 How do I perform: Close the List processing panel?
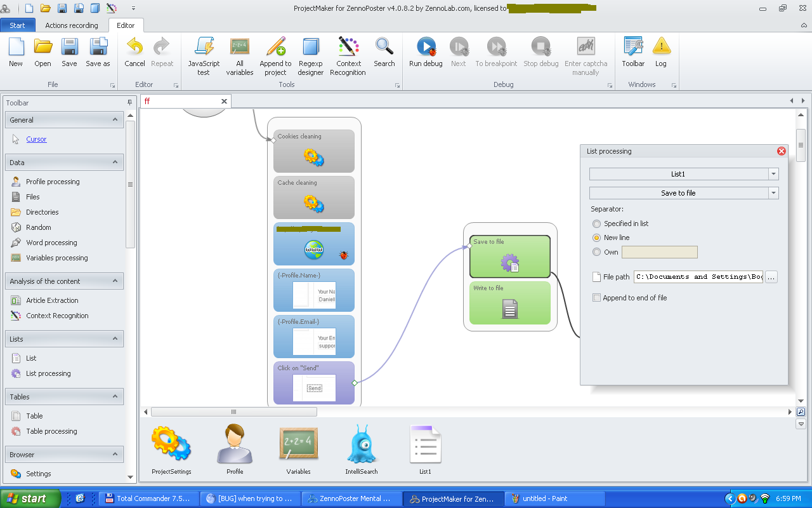(782, 151)
